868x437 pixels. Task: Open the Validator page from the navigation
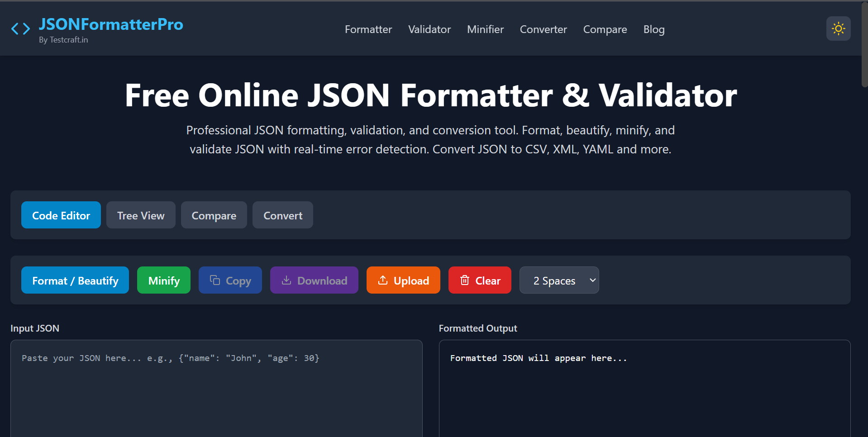(x=429, y=29)
